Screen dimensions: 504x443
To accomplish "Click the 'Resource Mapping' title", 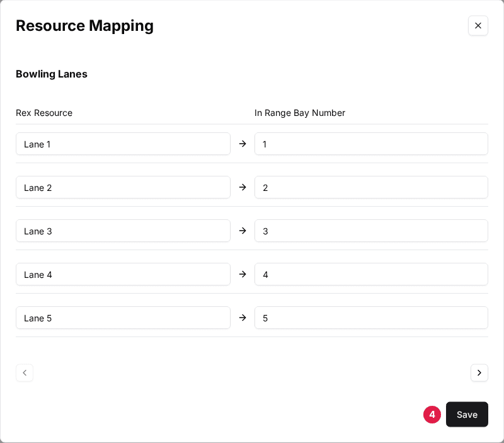I will coord(84,26).
